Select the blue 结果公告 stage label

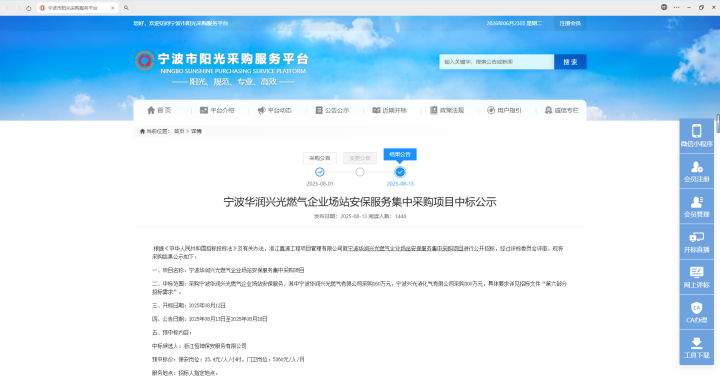(400, 155)
